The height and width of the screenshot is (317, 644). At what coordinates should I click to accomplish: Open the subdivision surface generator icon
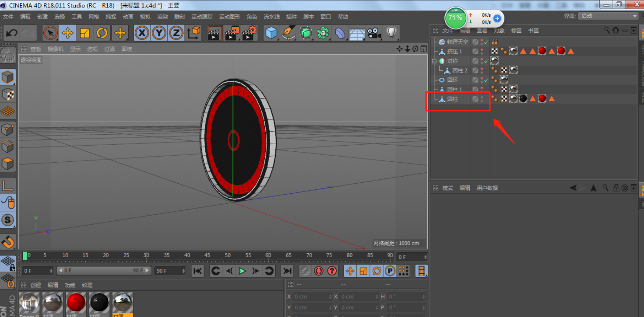[x=306, y=33]
